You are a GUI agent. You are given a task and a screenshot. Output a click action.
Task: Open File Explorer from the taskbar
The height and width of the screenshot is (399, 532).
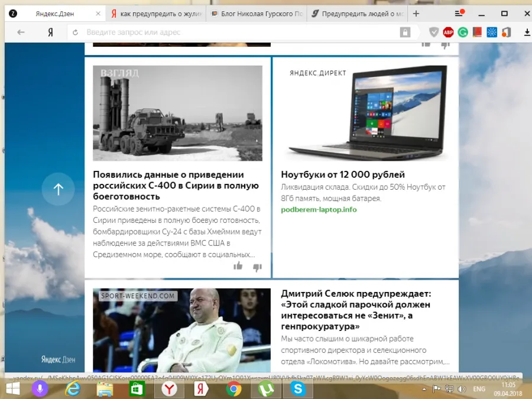pyautogui.click(x=105, y=389)
